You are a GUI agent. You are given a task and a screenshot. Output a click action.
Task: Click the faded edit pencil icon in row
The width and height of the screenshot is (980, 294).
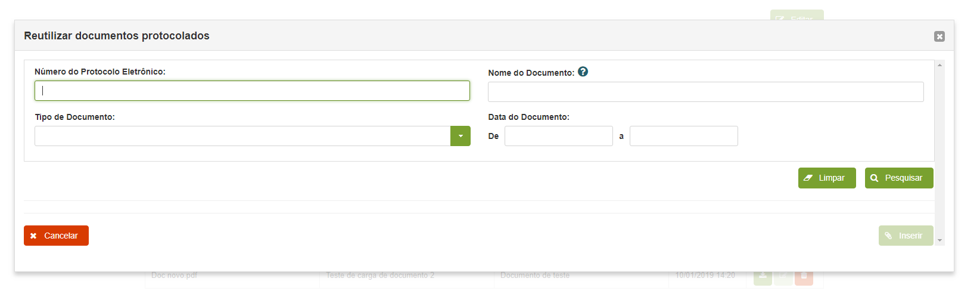(x=783, y=277)
